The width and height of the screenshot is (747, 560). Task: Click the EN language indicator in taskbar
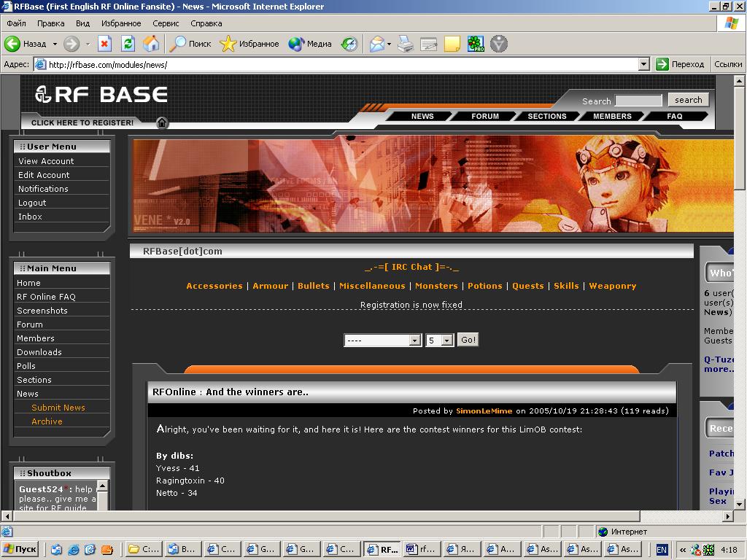(662, 550)
